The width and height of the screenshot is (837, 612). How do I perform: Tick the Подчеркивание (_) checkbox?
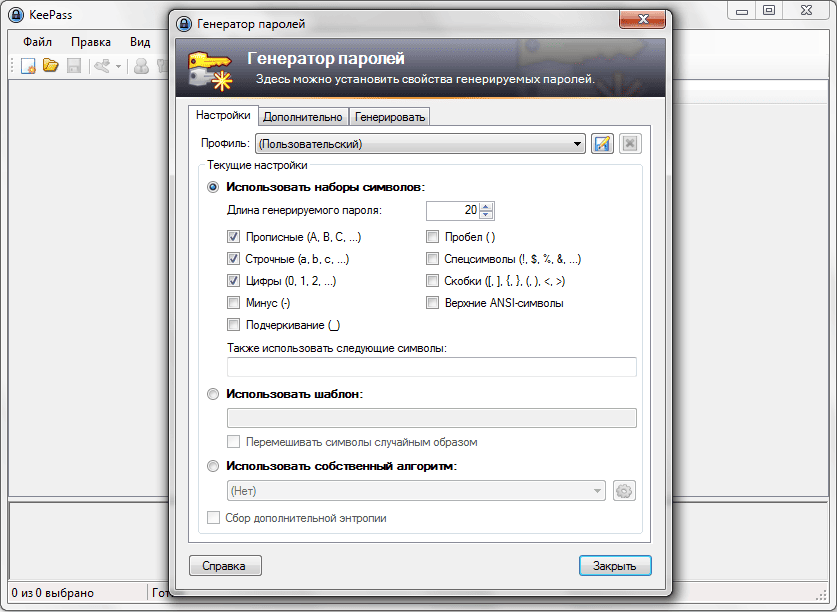tap(233, 325)
